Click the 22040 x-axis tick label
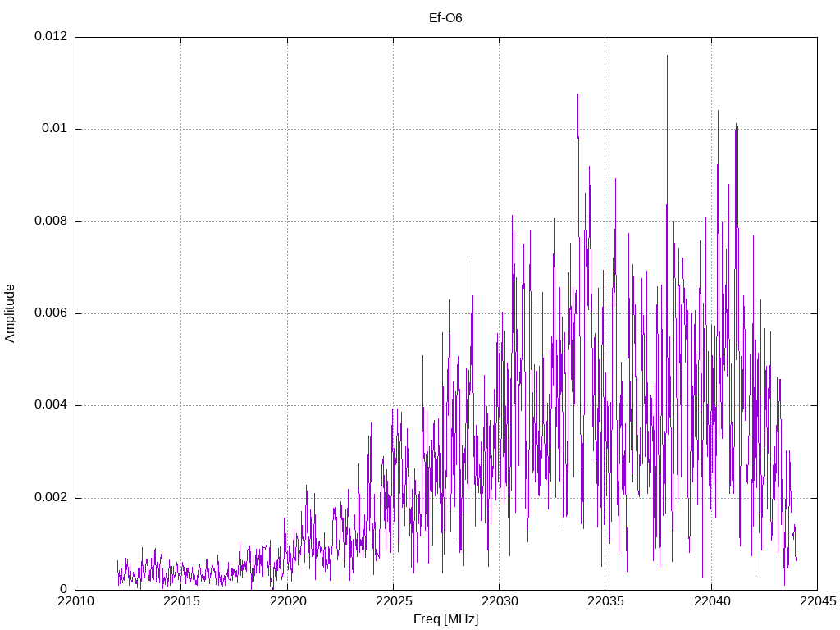 click(x=711, y=601)
